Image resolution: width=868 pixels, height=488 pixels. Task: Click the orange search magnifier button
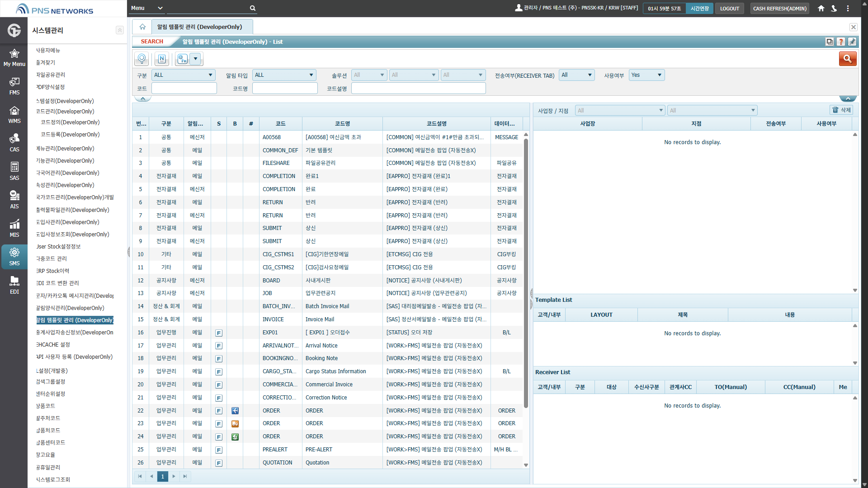(x=848, y=59)
